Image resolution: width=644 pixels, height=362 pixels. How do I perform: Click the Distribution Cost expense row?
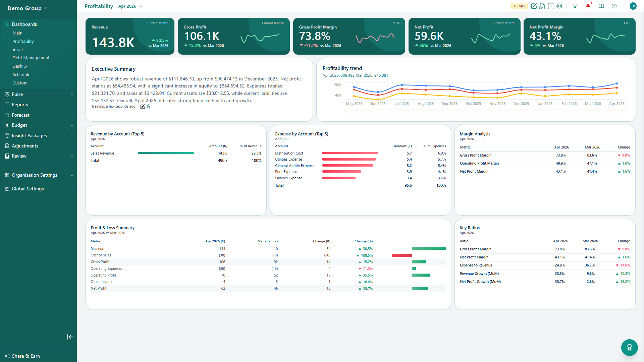click(360, 153)
